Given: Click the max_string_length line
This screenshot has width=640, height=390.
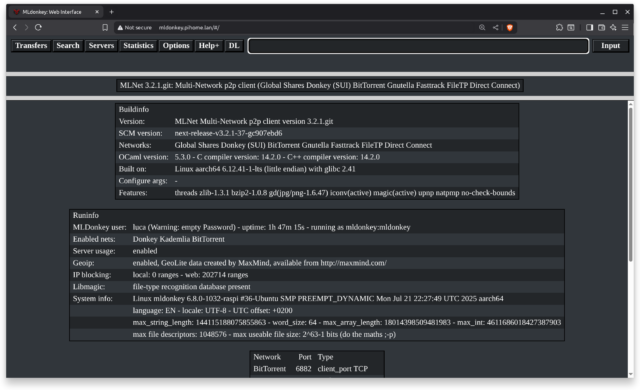Looking at the screenshot, I should point(347,322).
